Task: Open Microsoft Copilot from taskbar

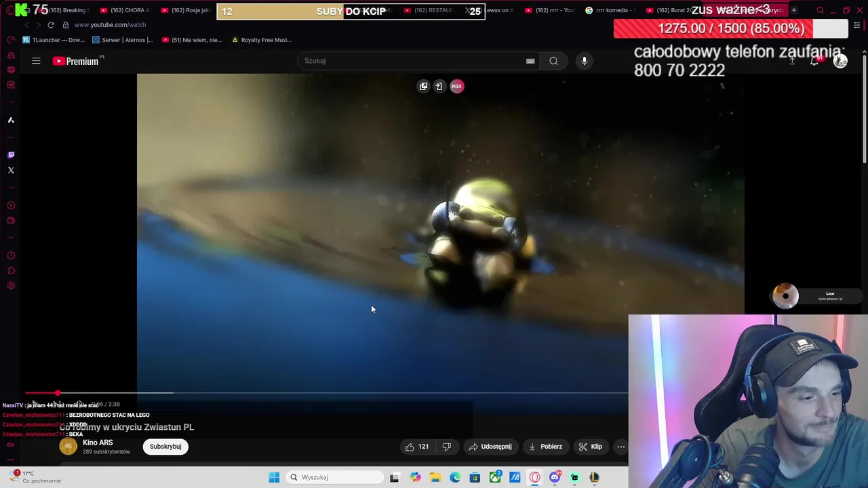Action: [415, 477]
